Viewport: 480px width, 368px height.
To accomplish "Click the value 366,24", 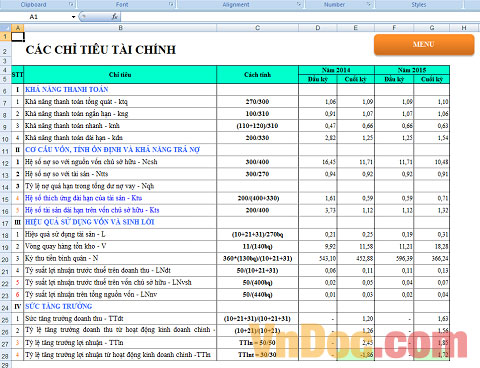I will pos(440,259).
